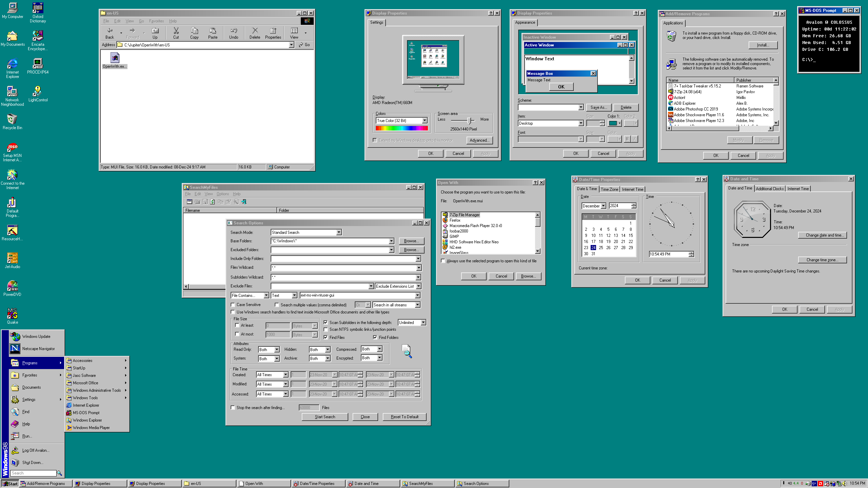The height and width of the screenshot is (488, 868).
Task: Click the Delete toolbar icon in en-US window
Action: pos(255,33)
